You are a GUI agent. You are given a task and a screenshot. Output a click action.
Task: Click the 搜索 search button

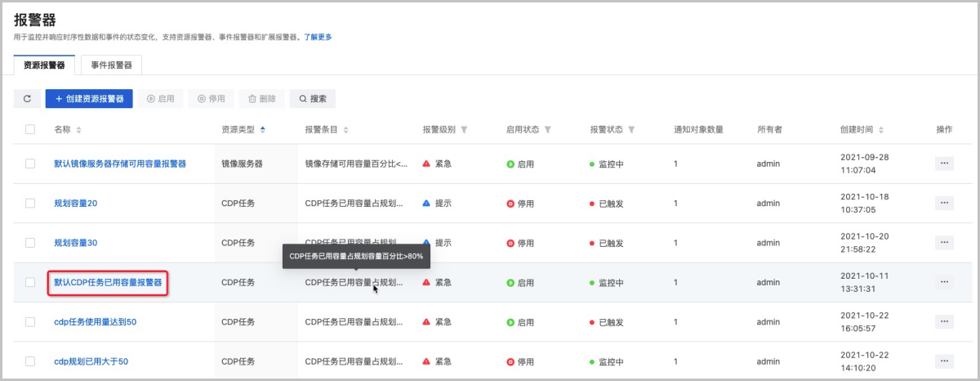point(312,99)
